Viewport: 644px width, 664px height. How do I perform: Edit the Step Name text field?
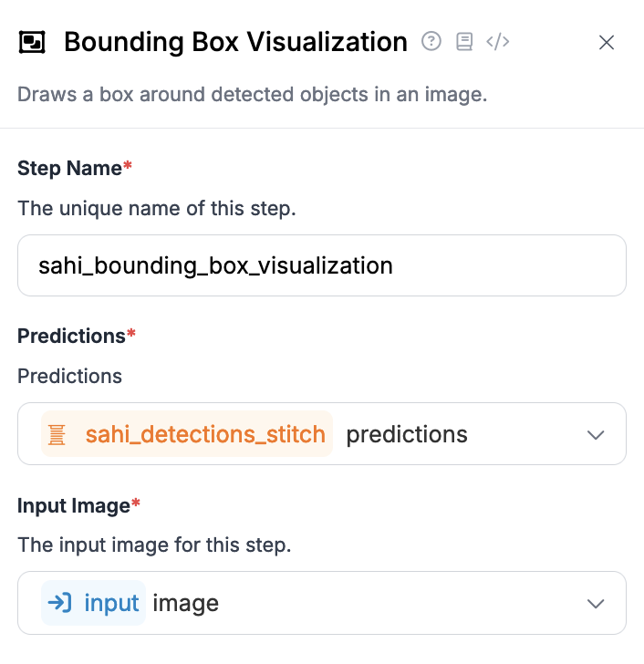point(322,265)
